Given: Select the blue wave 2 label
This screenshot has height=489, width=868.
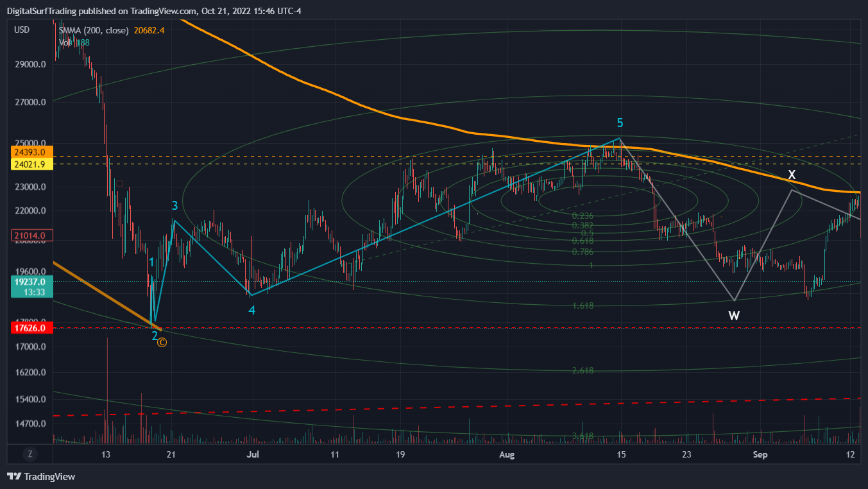Looking at the screenshot, I should coord(155,336).
